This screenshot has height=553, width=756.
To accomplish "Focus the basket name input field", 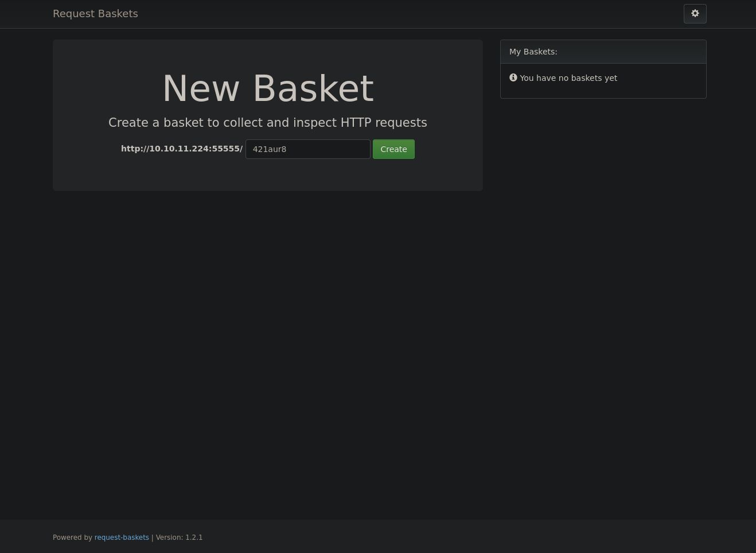I will point(308,149).
